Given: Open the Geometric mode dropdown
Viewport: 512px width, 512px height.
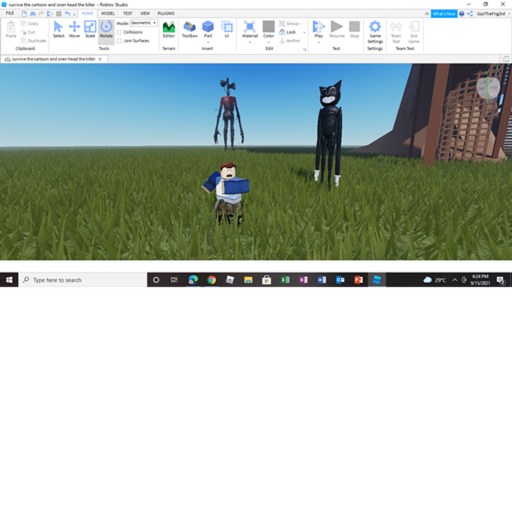Looking at the screenshot, I should tap(143, 23).
